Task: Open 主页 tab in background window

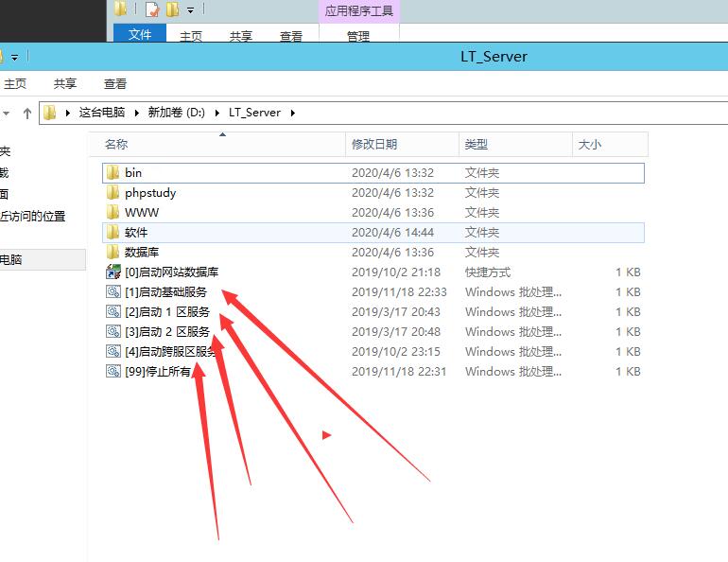Action: [x=191, y=36]
